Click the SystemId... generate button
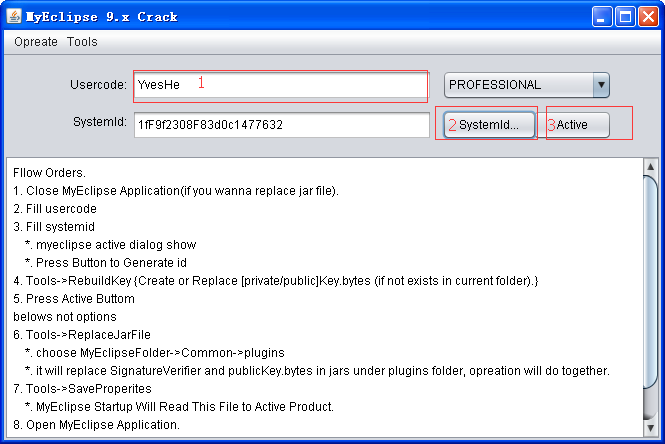 489,125
